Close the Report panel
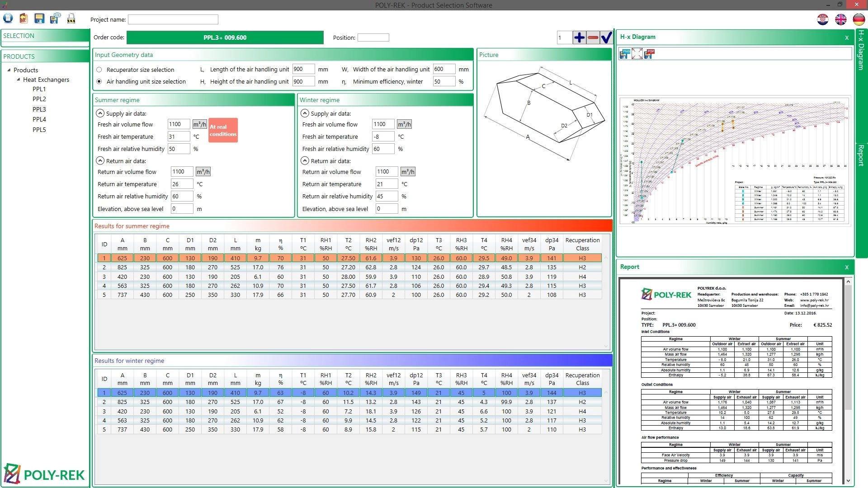 847,267
